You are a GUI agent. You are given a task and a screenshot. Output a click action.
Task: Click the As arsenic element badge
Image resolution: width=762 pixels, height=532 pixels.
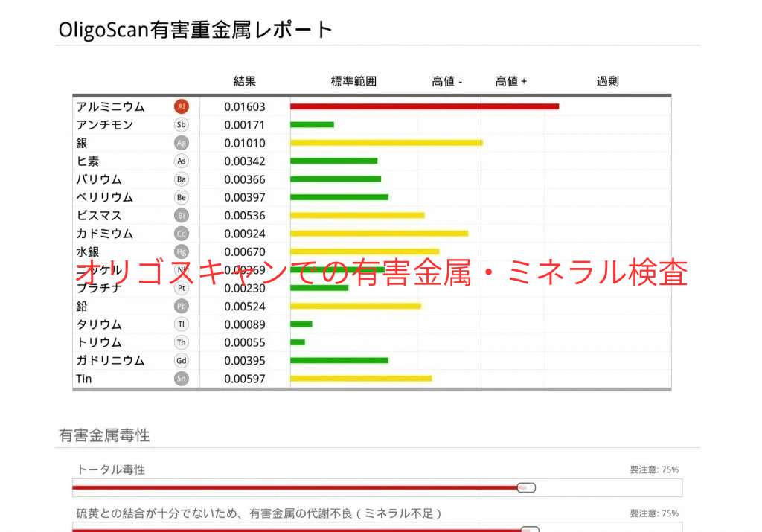182,161
